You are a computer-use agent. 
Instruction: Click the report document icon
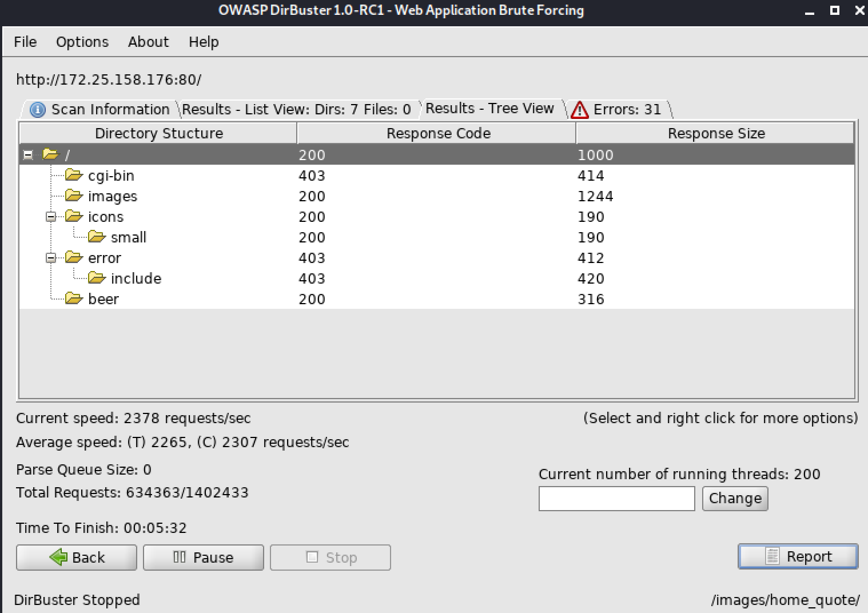click(x=773, y=556)
